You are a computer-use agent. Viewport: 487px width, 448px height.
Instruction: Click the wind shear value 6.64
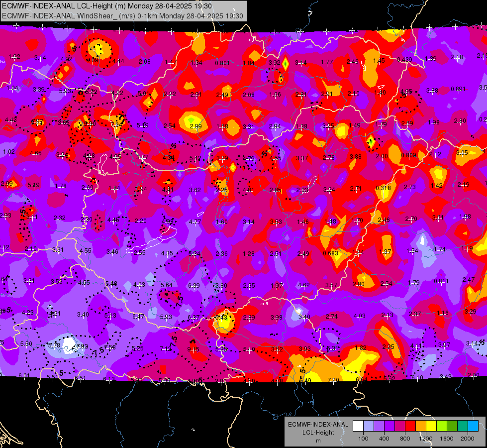tap(362, 380)
